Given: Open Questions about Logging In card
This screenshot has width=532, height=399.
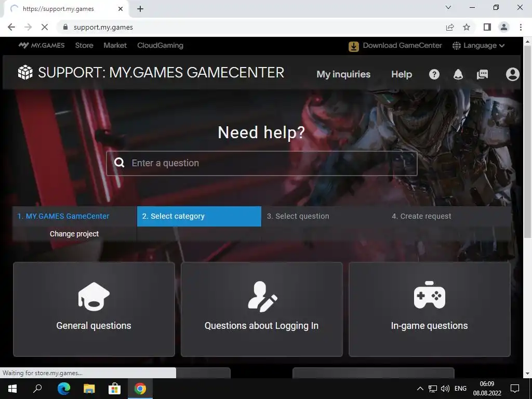Looking at the screenshot, I should point(262,309).
